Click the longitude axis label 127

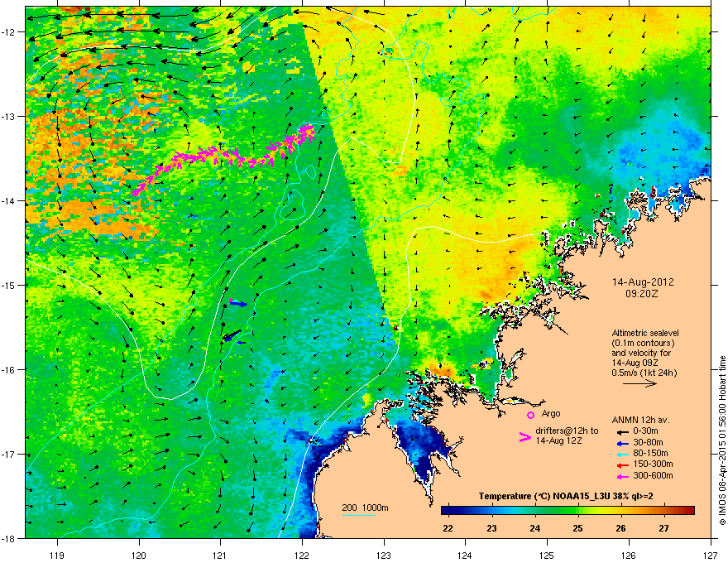pyautogui.click(x=711, y=555)
